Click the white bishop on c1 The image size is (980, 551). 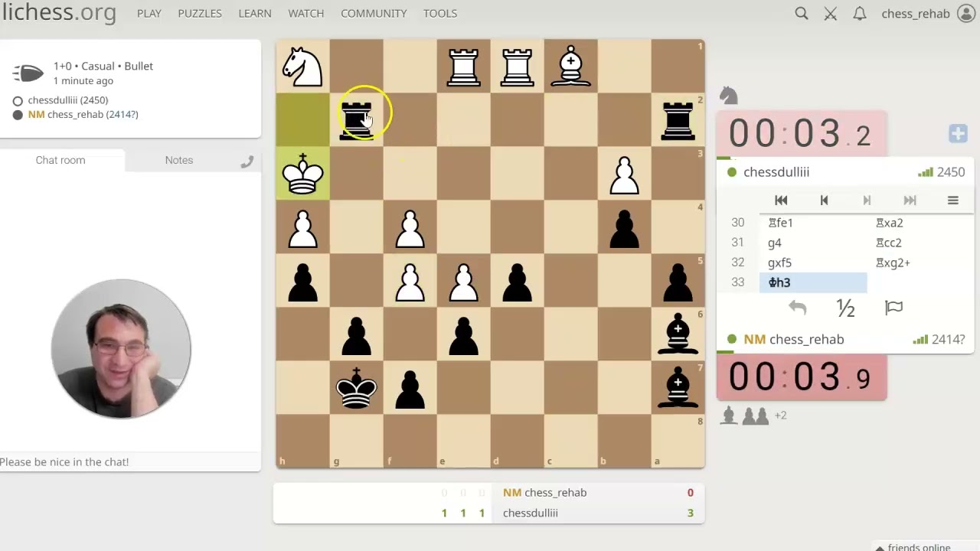coord(570,66)
